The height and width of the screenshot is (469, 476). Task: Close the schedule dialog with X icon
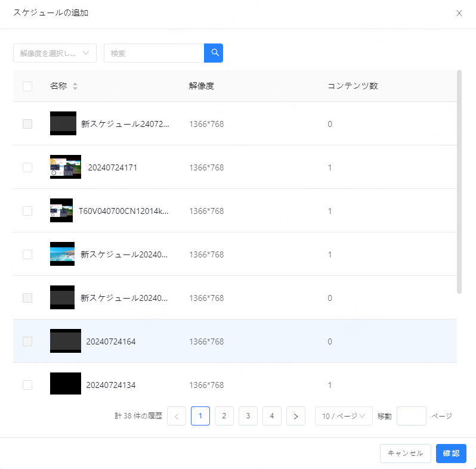[459, 14]
